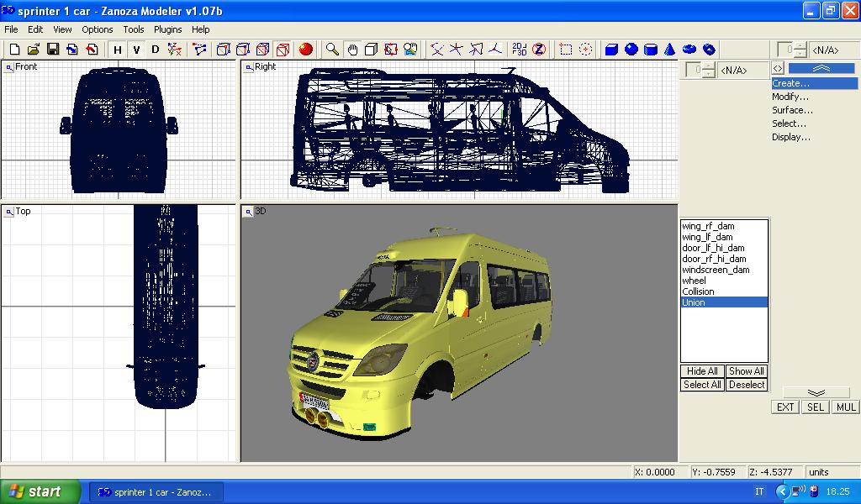
Task: Expand the Create... command group
Action: pos(814,83)
